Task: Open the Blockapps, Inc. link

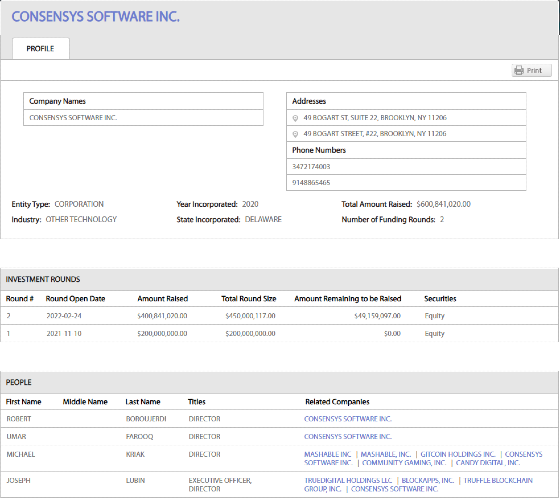Action: pos(428,480)
